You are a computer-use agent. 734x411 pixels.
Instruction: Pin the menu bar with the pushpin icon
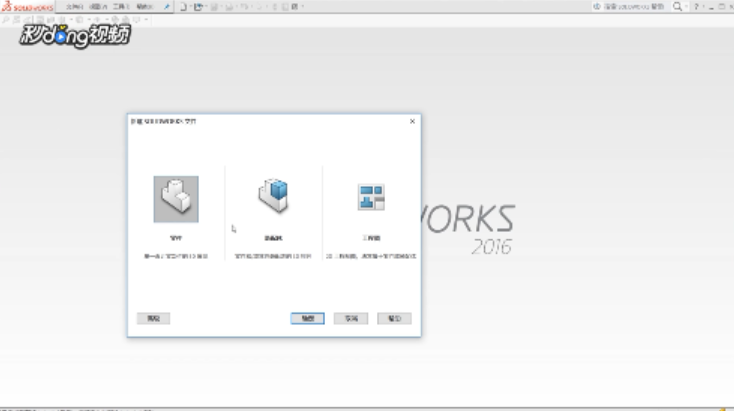coord(167,7)
